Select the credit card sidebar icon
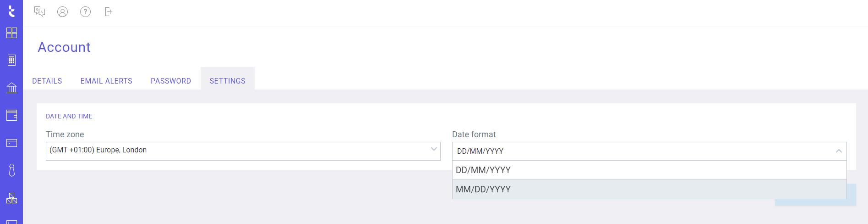Viewport: 868px width, 224px height. point(11,143)
